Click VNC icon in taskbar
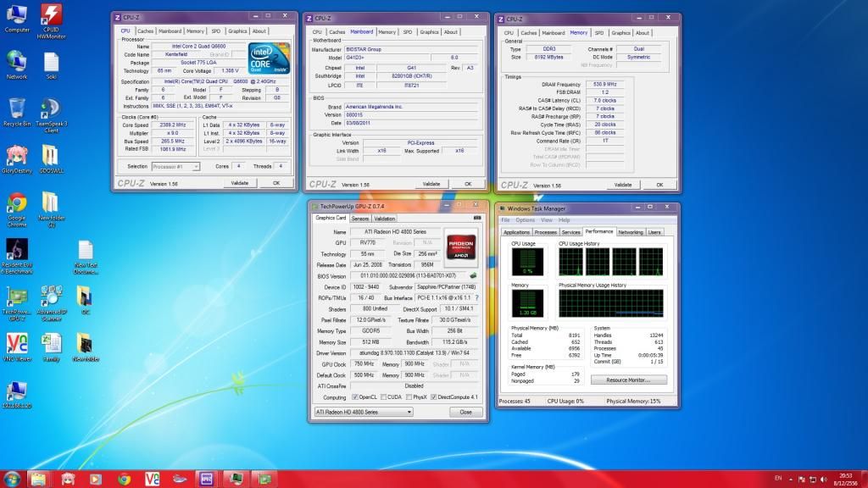 (153, 479)
